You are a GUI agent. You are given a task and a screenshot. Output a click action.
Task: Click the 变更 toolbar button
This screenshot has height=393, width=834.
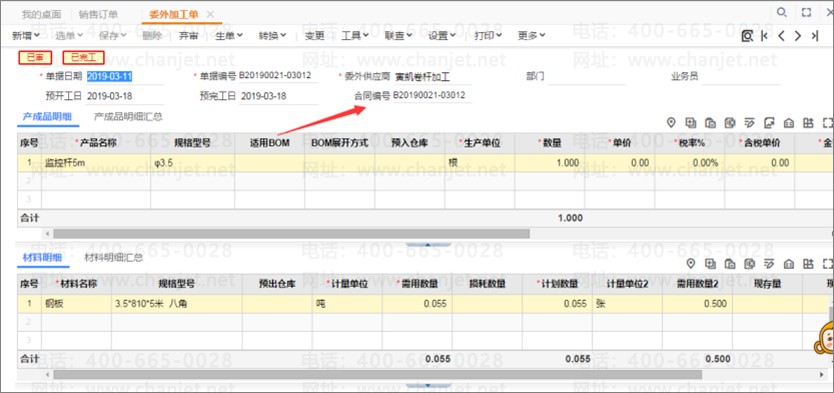pyautogui.click(x=314, y=36)
